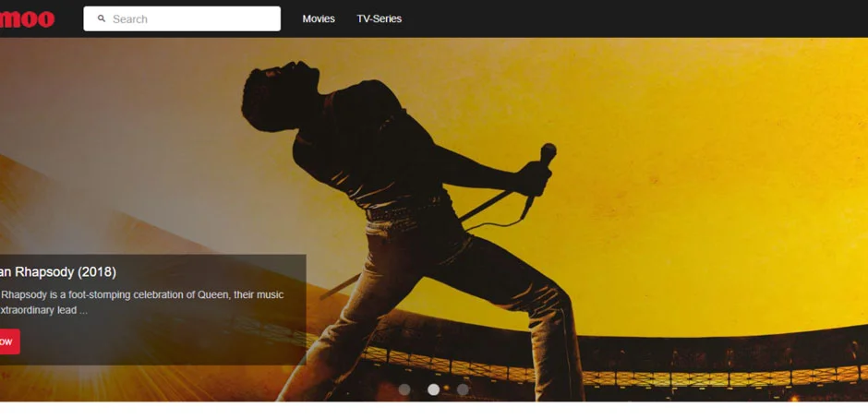Open the Rhapsody (2018) title link
Viewport: 868px width, 419px height.
57,271
